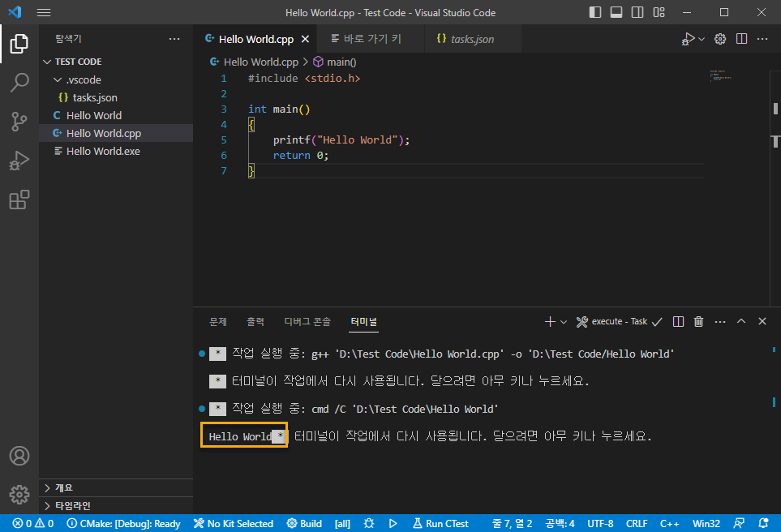Open terminal launch profile dropdown

coord(564,322)
